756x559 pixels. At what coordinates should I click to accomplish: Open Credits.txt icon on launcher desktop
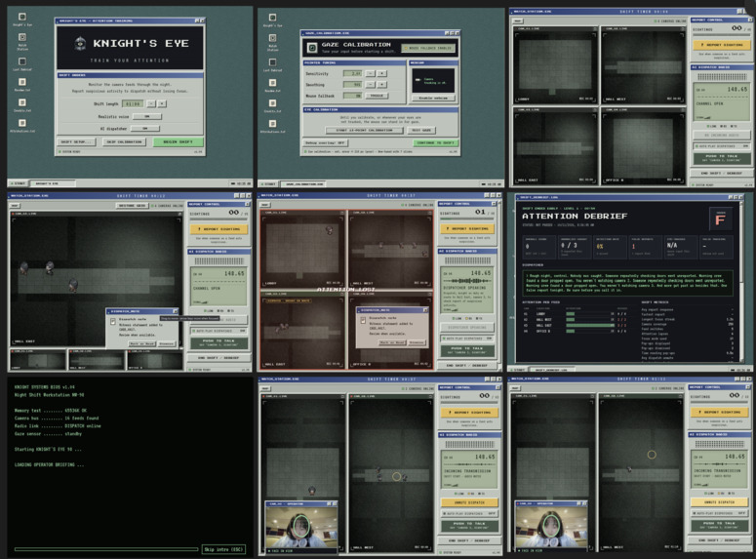pos(22,102)
